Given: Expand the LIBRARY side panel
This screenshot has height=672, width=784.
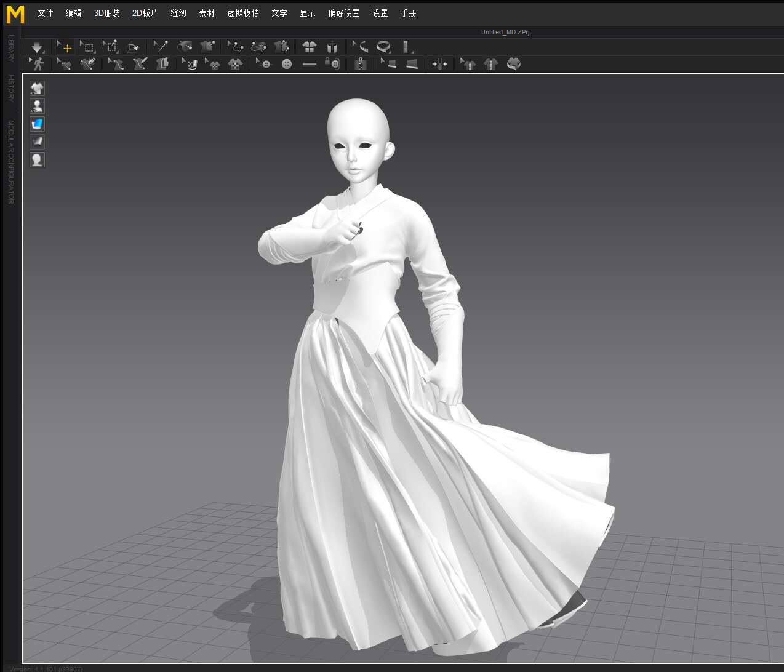Looking at the screenshot, I should [10, 48].
